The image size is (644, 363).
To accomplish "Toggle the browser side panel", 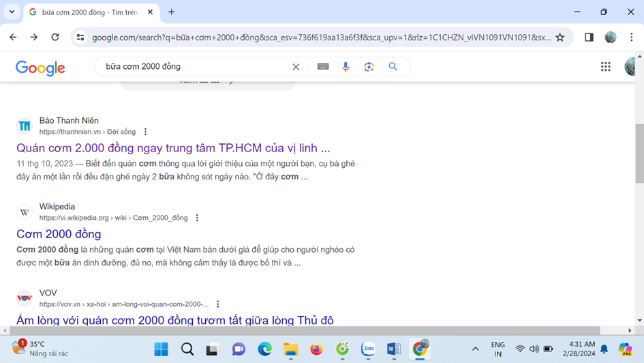I will click(x=589, y=38).
